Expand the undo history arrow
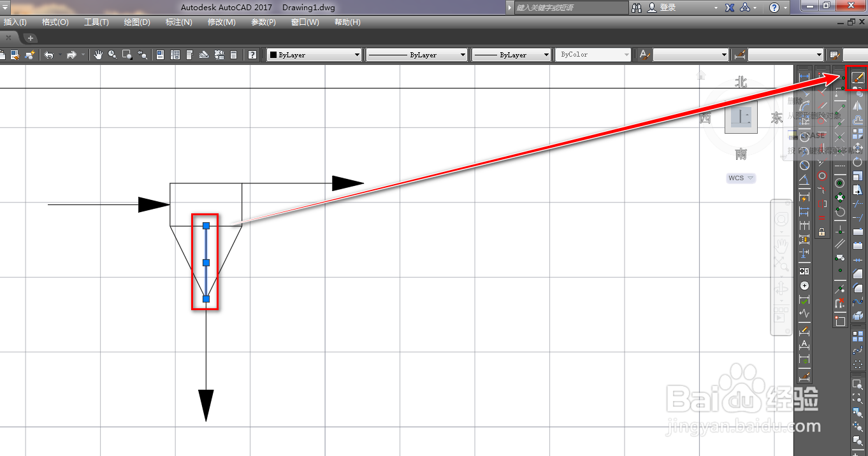The height and width of the screenshot is (456, 868). (60, 55)
